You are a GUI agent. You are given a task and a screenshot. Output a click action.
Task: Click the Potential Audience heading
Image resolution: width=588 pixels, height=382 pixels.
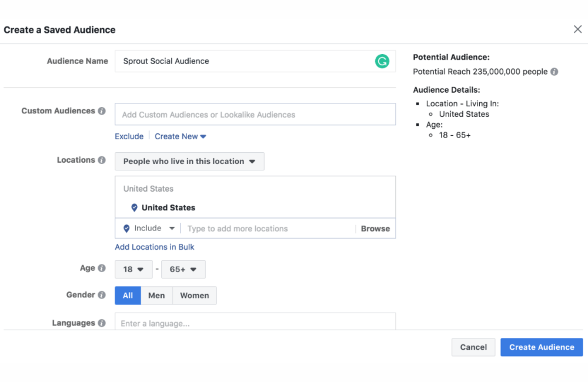click(x=451, y=58)
